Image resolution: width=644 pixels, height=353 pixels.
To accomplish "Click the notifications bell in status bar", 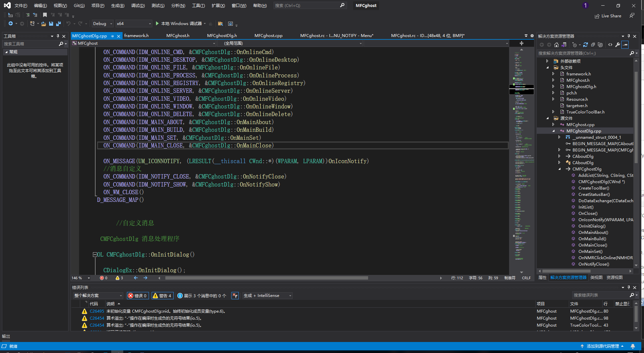I will (633, 346).
